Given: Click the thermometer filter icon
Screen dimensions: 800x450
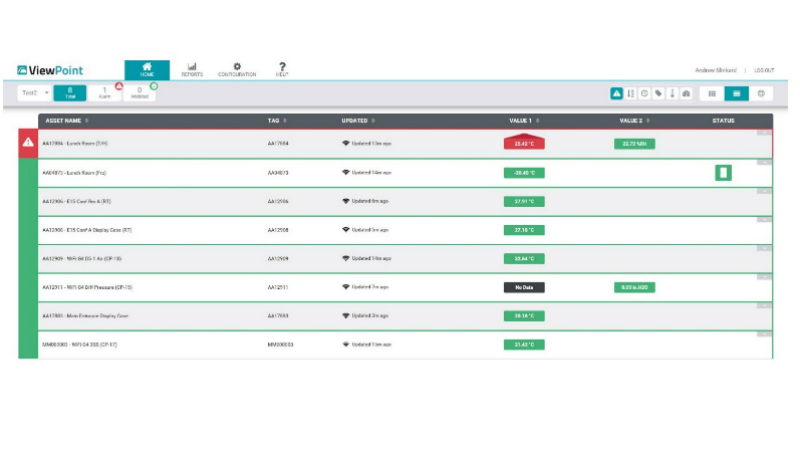Looking at the screenshot, I should 672,93.
